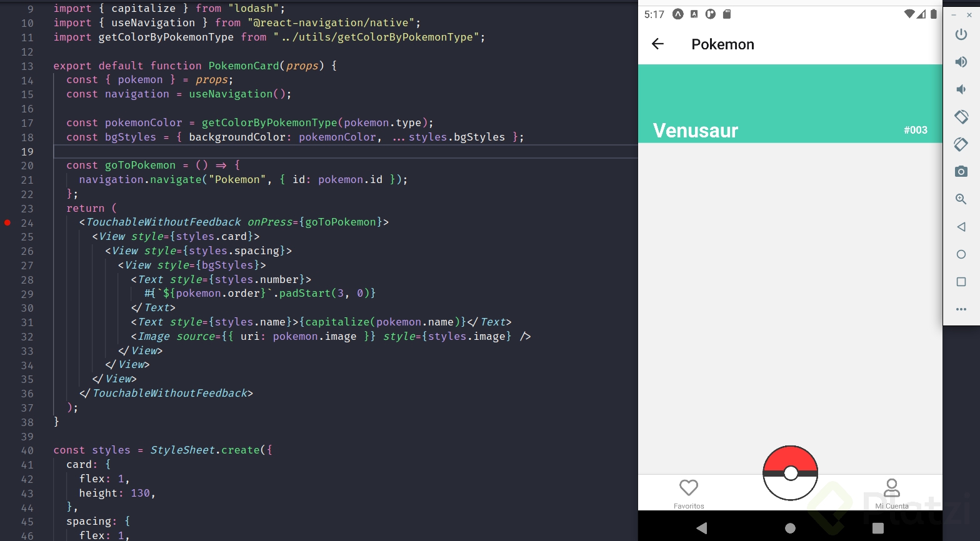Tap the back arrow in Pokemon header
Screen dimensions: 980x541
(657, 44)
